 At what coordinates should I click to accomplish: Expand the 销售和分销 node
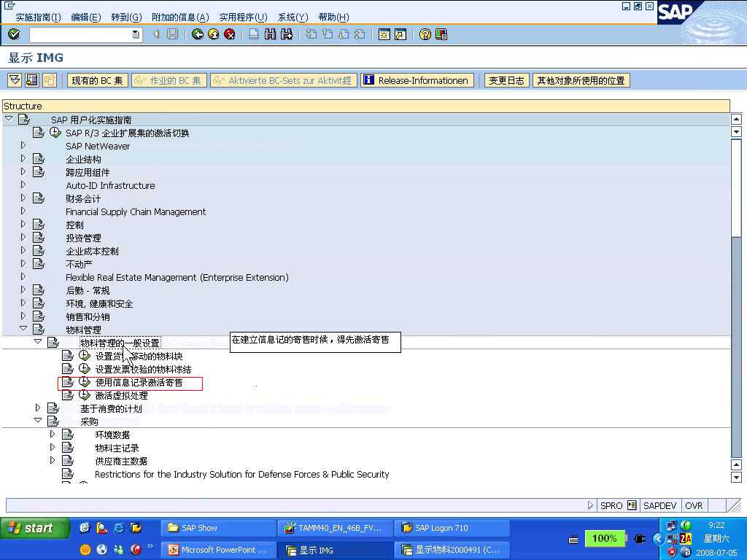pyautogui.click(x=23, y=316)
